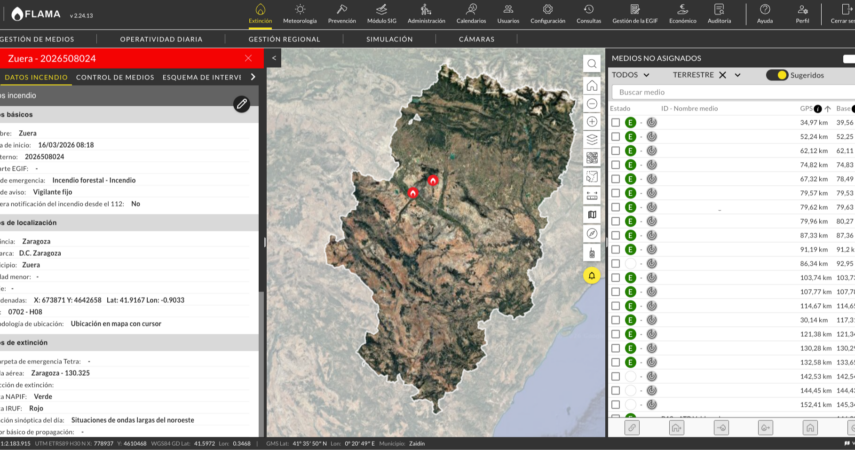Toggle the Sugeridos switch

pos(776,75)
